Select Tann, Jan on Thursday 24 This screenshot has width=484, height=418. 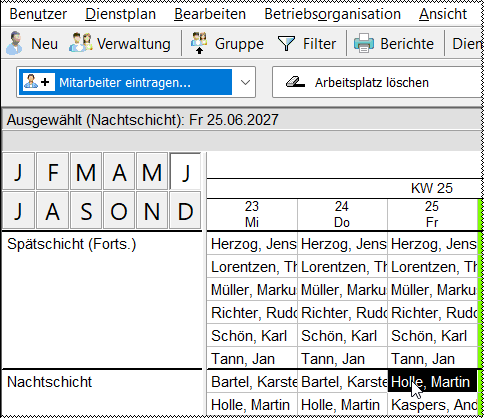(342, 359)
